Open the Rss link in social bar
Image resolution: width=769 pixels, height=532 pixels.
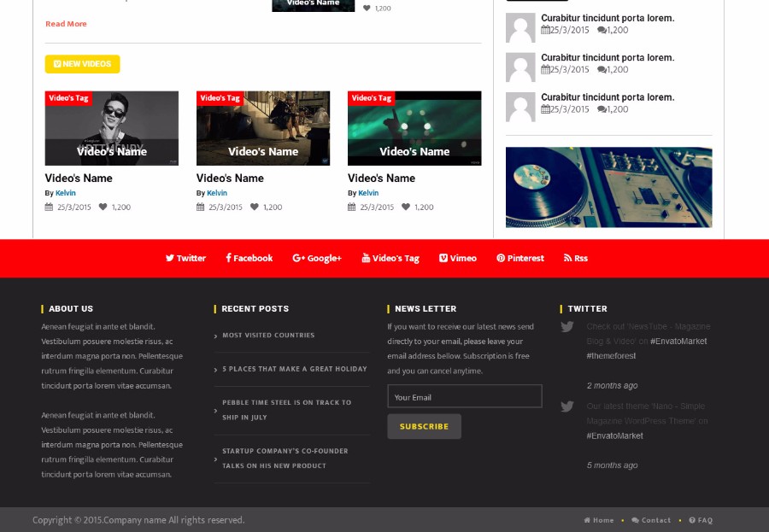576,258
